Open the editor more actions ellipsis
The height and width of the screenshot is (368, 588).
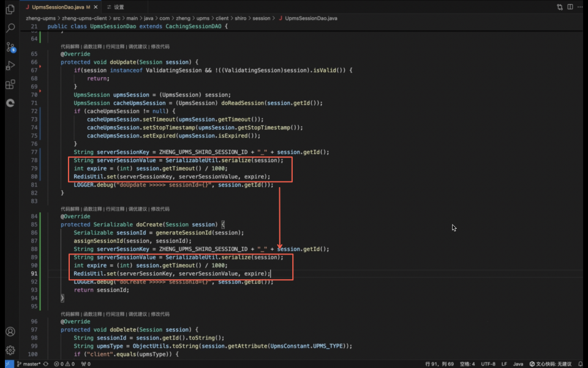580,7
